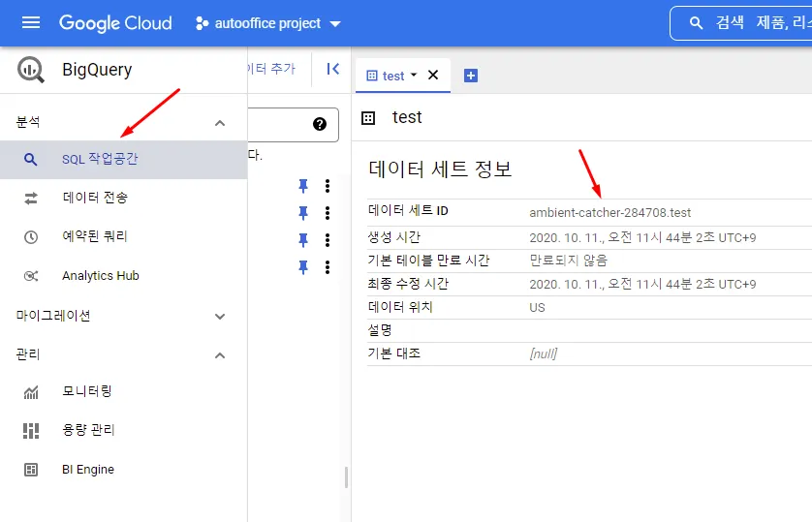Image resolution: width=812 pixels, height=522 pixels.
Task: Click the 데이터 위치 value US
Action: (537, 307)
